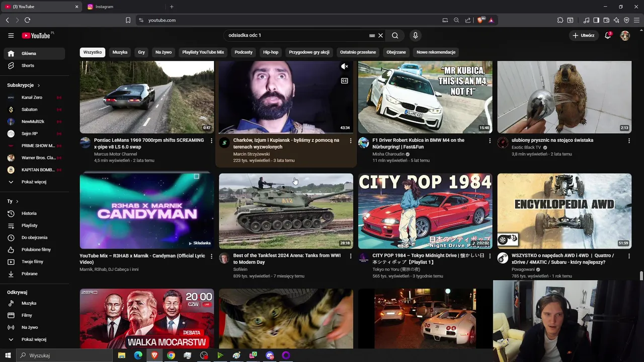Open Google Chrome from the taskbar

[171, 355]
